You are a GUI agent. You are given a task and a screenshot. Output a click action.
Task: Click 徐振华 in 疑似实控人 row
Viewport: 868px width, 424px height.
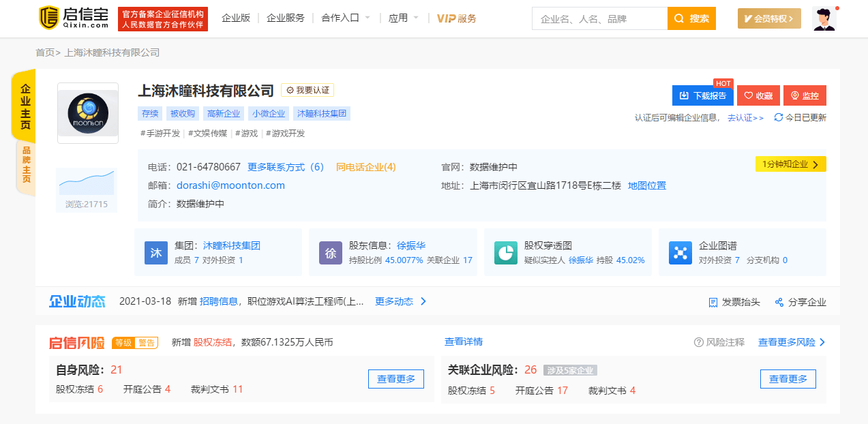pos(581,260)
